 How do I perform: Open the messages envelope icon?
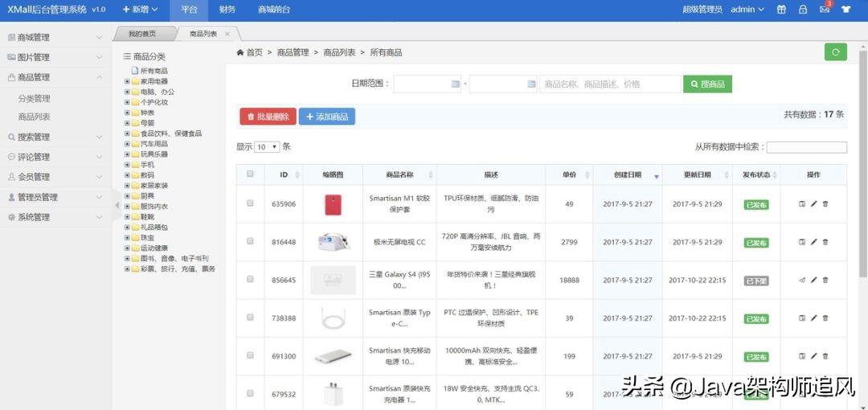tap(825, 10)
